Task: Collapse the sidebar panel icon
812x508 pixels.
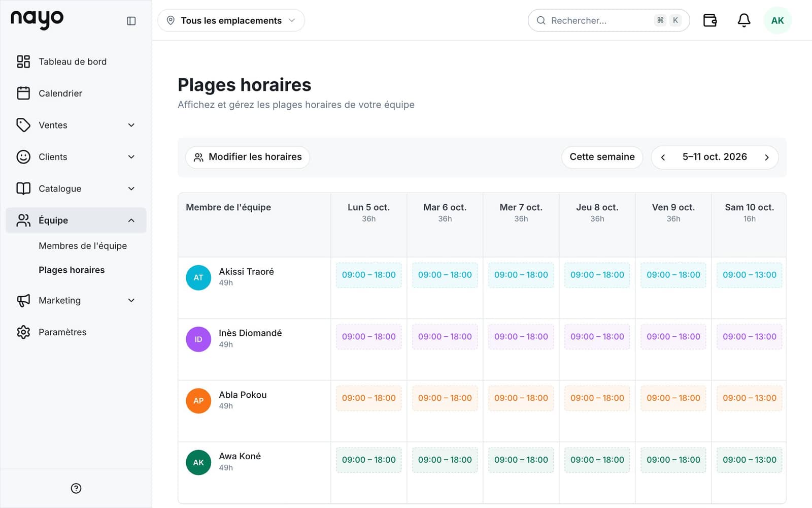Action: click(131, 21)
